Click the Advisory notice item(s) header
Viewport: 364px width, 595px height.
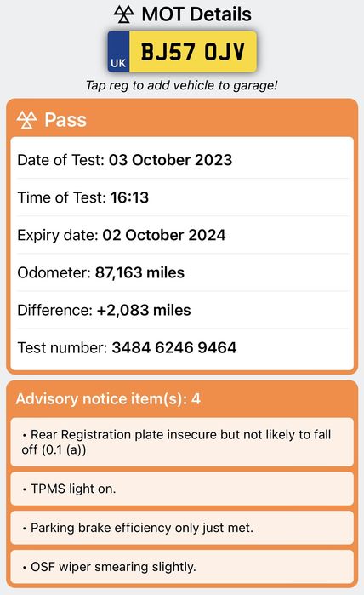tap(182, 399)
